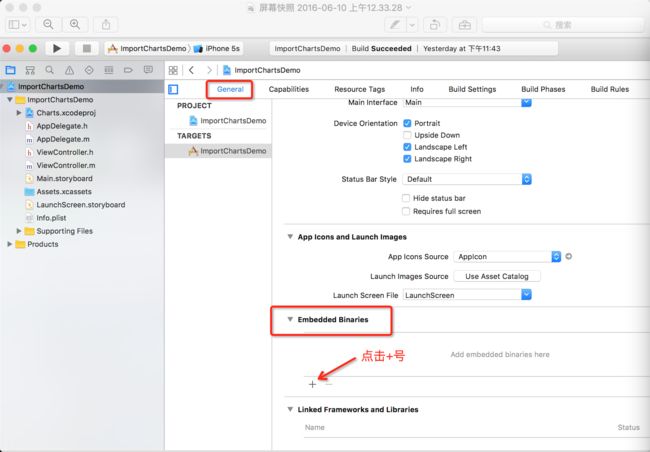Image resolution: width=650 pixels, height=452 pixels.
Task: Switch to the Resource Tags tab
Action: (360, 89)
